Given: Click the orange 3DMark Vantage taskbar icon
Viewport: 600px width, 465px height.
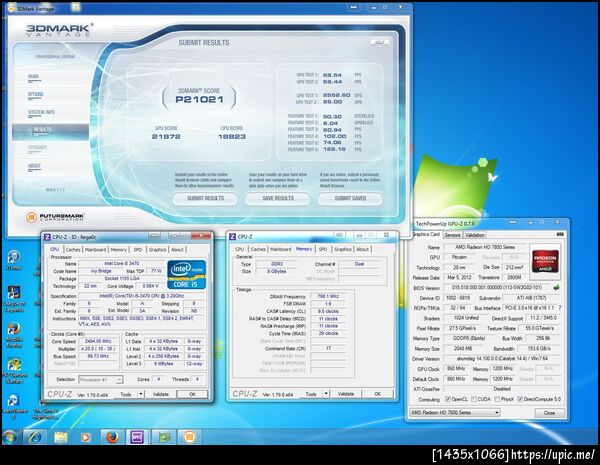Looking at the screenshot, I should click(189, 437).
